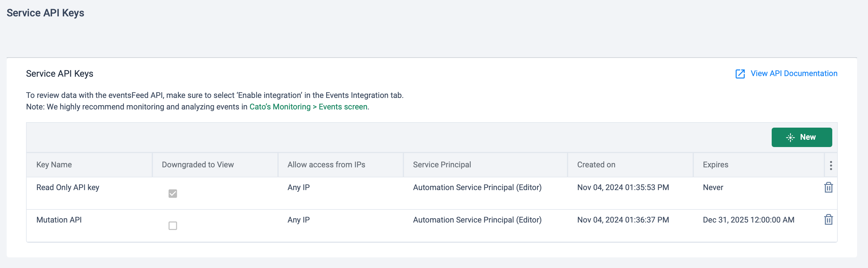Image resolution: width=868 pixels, height=268 pixels.
Task: Click the sparkle icon on New button
Action: point(790,138)
